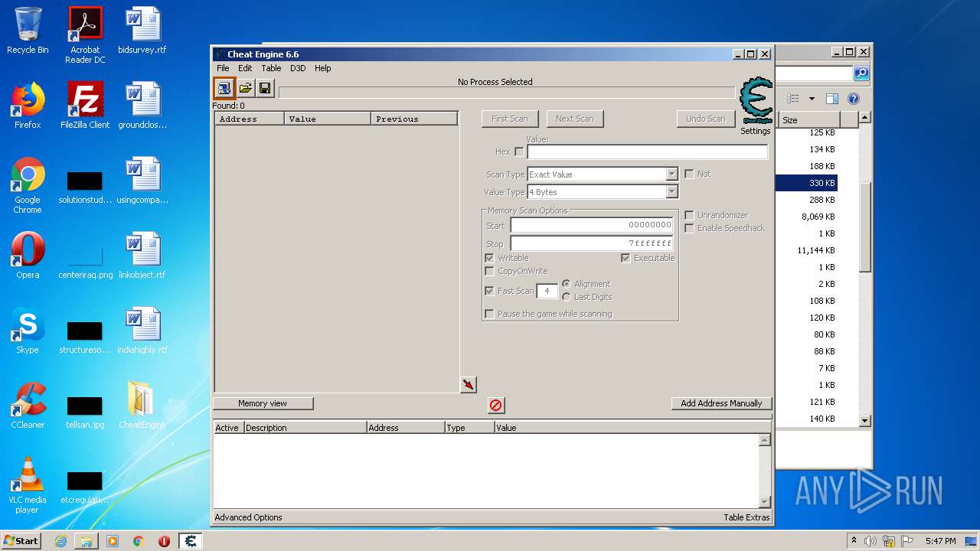The width and height of the screenshot is (980, 551).
Task: Select VLC media player desktop shortcut
Action: [x=28, y=486]
